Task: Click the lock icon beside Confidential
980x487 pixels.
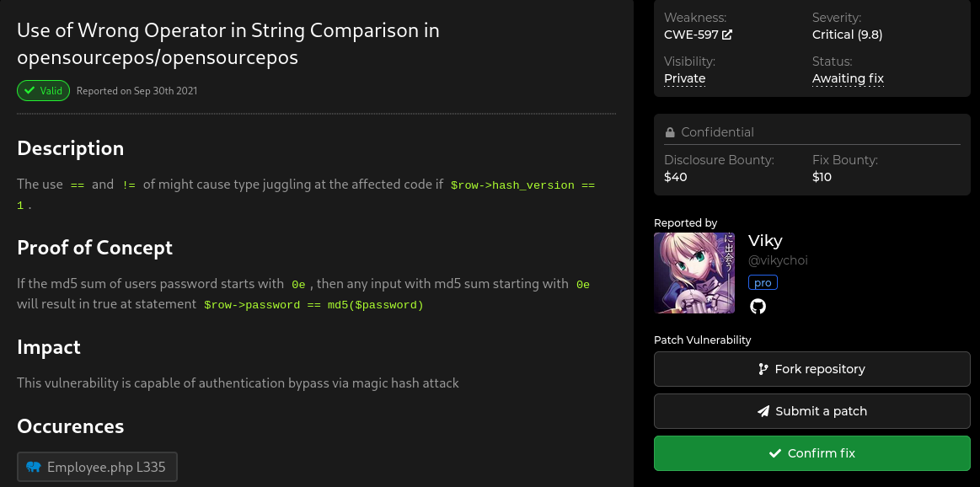Action: tap(669, 131)
